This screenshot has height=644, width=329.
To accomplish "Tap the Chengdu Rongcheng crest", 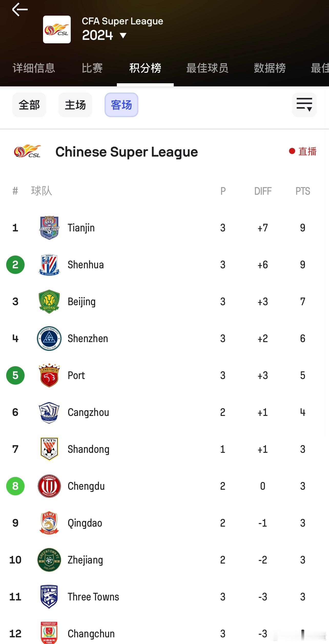I will pos(49,486).
